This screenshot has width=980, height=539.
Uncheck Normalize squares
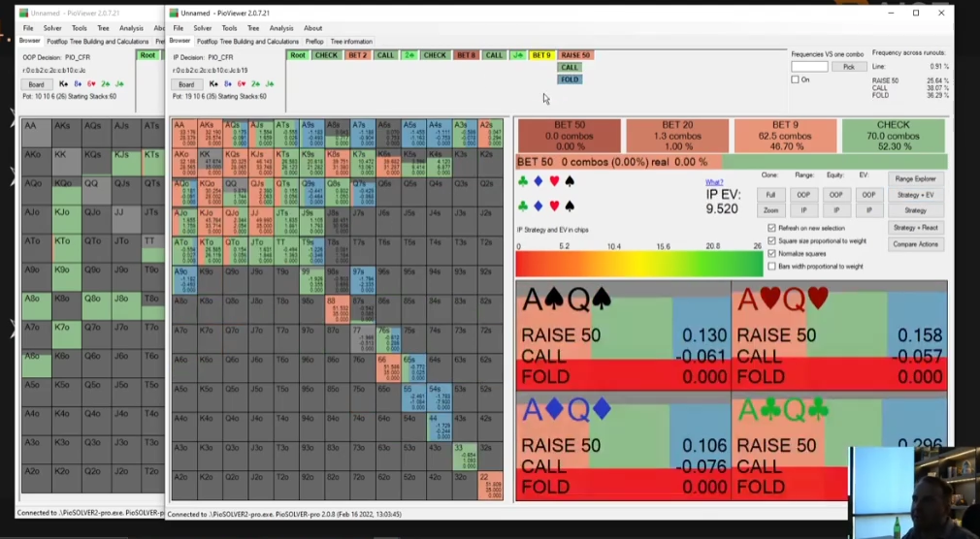[772, 254]
